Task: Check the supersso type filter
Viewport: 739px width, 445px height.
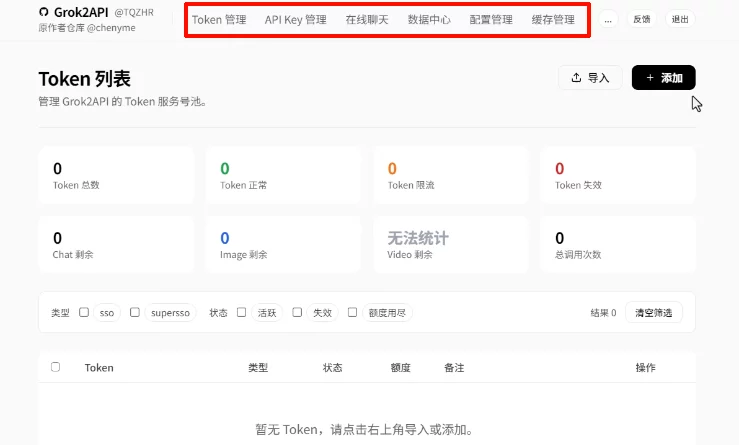Action: coord(135,313)
